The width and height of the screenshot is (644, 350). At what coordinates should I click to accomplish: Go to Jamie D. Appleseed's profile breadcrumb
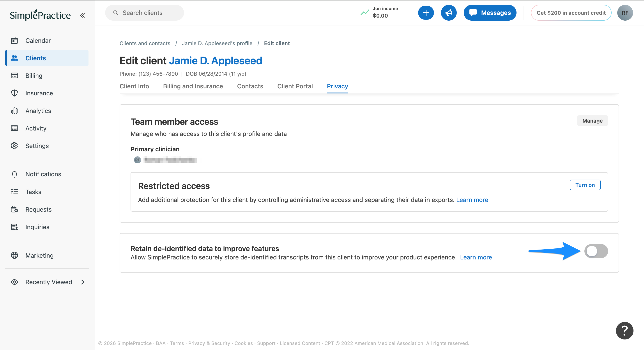click(x=217, y=43)
